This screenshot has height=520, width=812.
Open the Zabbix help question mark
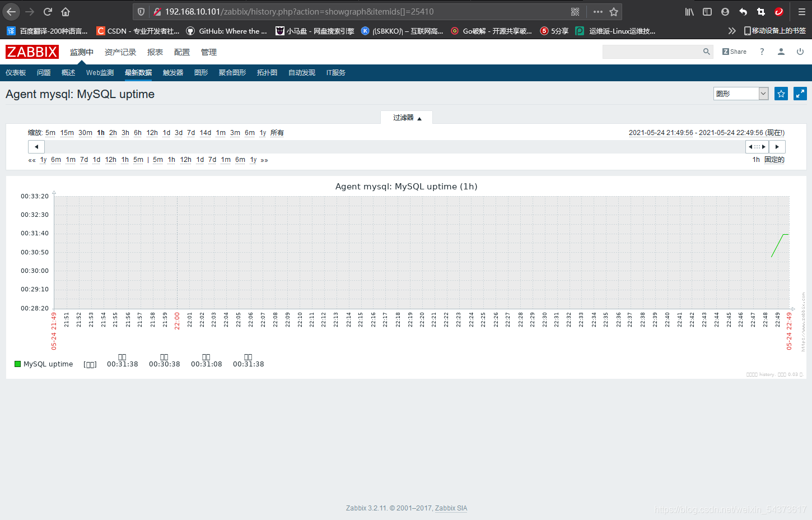pos(762,52)
